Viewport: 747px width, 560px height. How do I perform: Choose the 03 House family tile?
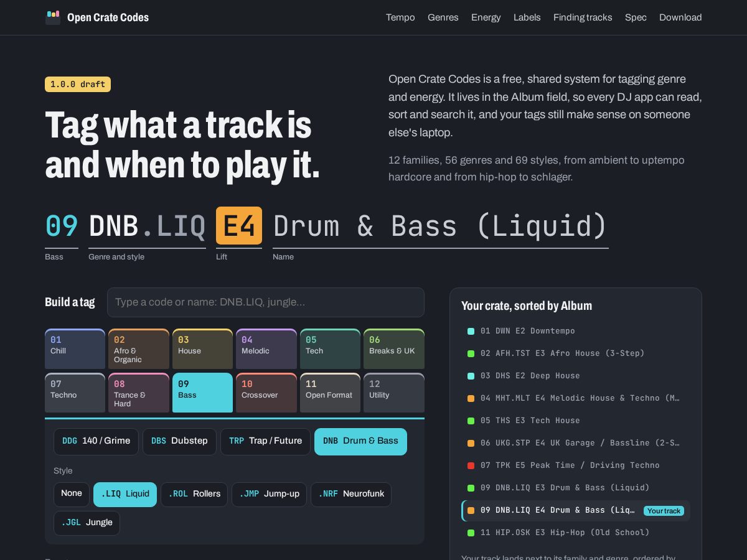point(202,349)
